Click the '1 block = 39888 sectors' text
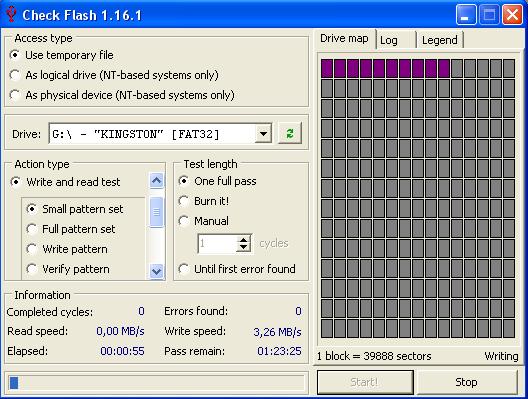Image resolution: width=528 pixels, height=399 pixels. (374, 356)
